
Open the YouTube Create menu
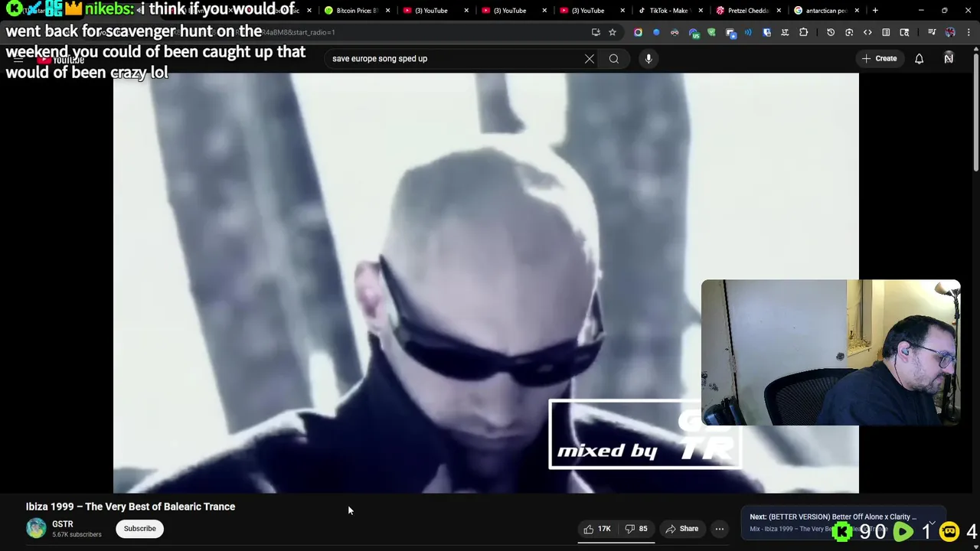tap(879, 58)
